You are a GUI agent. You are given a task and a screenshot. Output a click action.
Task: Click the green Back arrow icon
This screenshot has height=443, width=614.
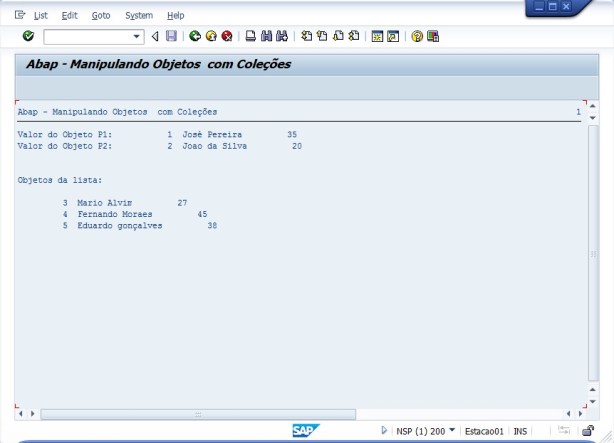(x=194, y=36)
